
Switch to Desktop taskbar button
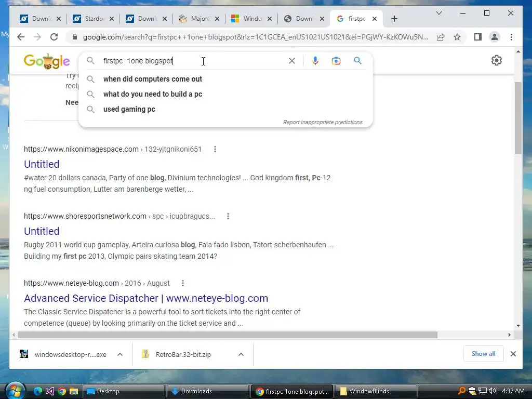click(124, 391)
